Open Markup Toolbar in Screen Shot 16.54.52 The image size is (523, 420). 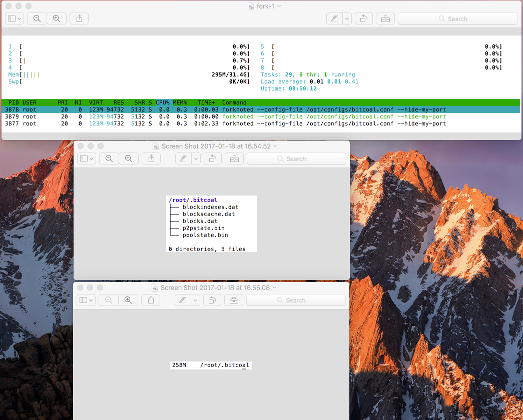click(234, 158)
